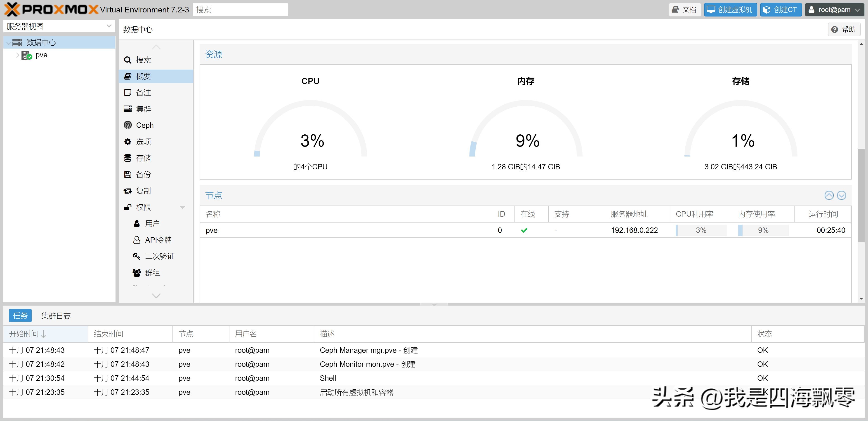Switch to the 集群日志 tab
This screenshot has height=421, width=868.
[x=56, y=316]
